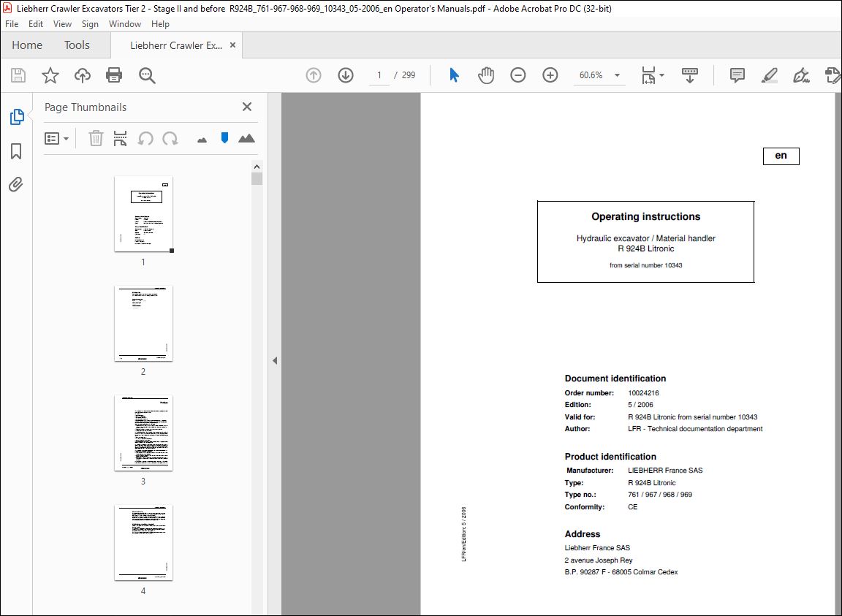Click type number '761 / 967 / 968 / 969'
The height and width of the screenshot is (616, 842).
660,495
